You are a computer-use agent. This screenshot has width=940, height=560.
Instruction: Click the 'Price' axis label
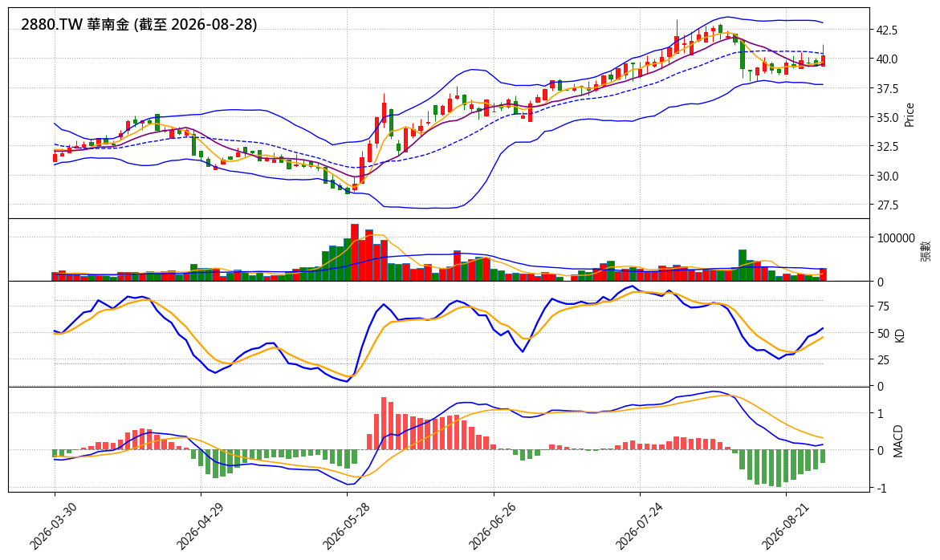tap(909, 115)
